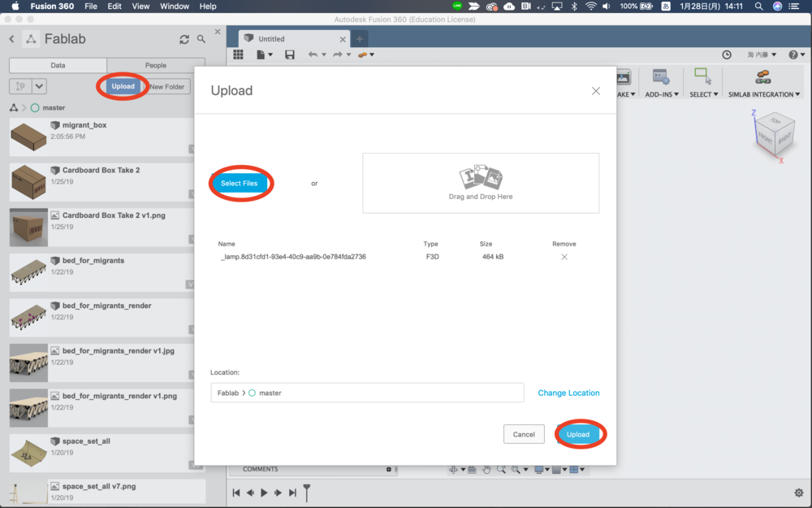Refresh the Fablab data panel
Image resolution: width=812 pixels, height=508 pixels.
tap(184, 39)
